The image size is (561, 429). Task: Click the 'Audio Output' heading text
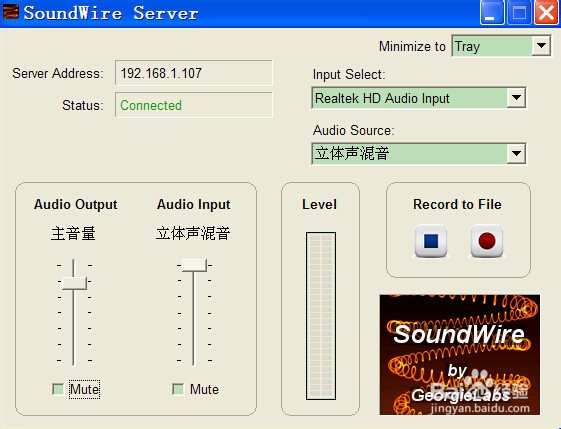[75, 205]
